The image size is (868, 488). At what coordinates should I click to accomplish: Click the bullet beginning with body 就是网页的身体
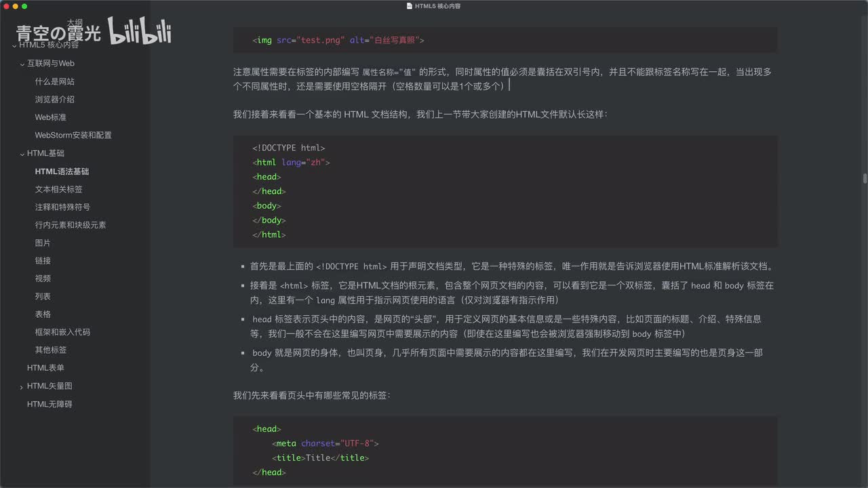(x=507, y=360)
